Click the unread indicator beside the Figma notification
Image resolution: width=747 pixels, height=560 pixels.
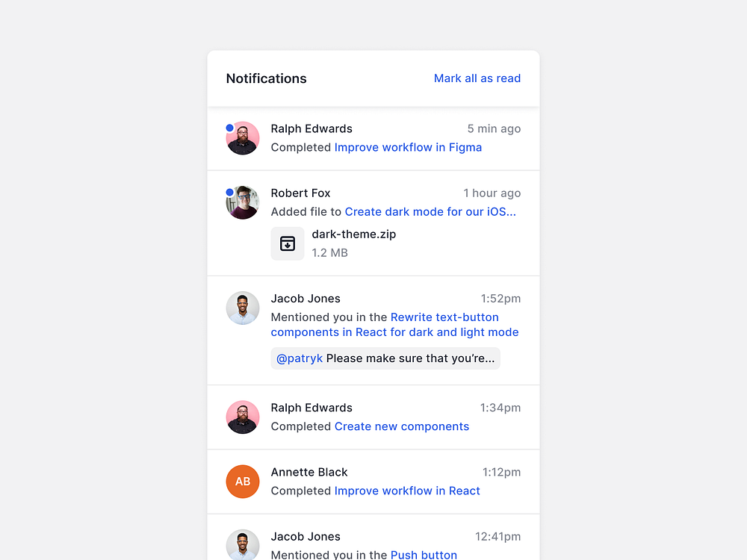229,127
